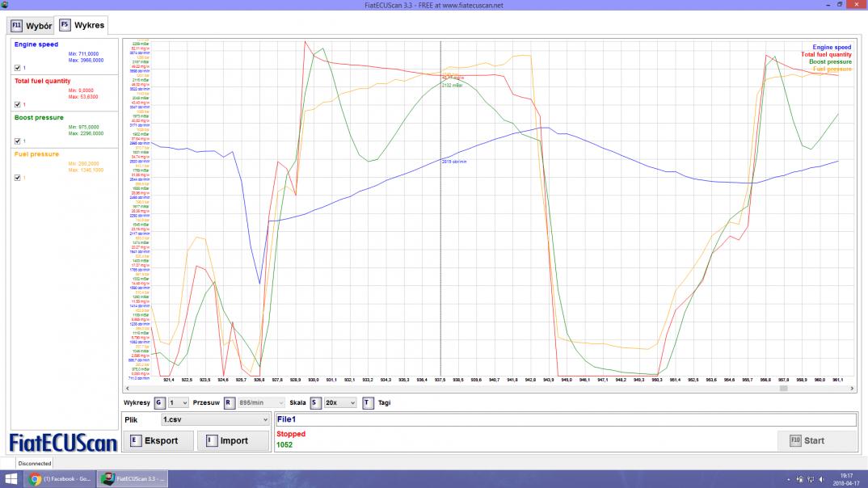Hide the Fuel pressure series checkbox
The height and width of the screenshot is (488, 868).
click(19, 178)
